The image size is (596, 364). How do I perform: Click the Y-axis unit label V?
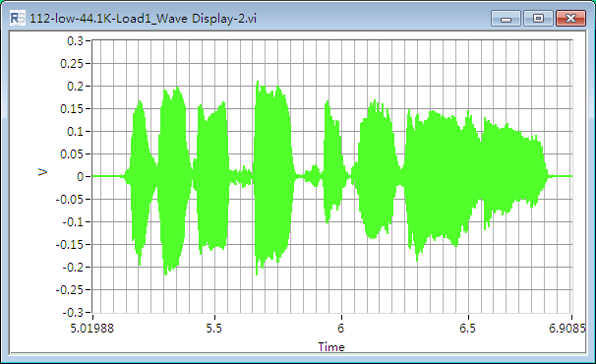[x=43, y=172]
